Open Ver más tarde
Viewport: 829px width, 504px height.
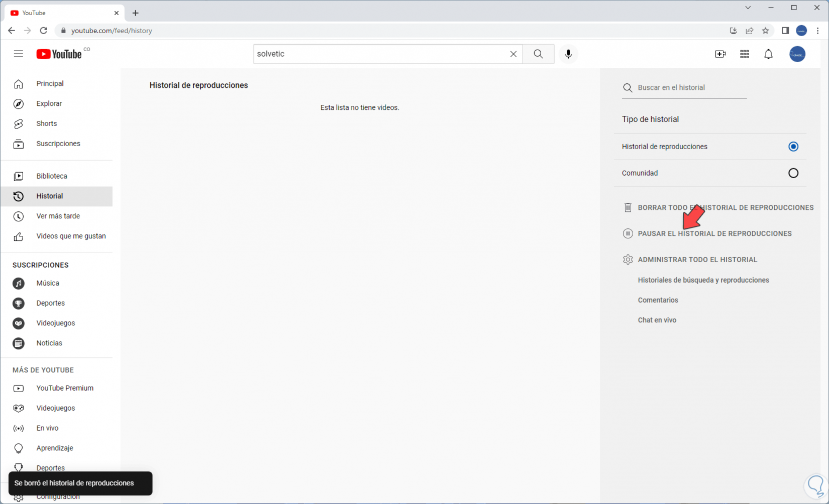pos(57,216)
